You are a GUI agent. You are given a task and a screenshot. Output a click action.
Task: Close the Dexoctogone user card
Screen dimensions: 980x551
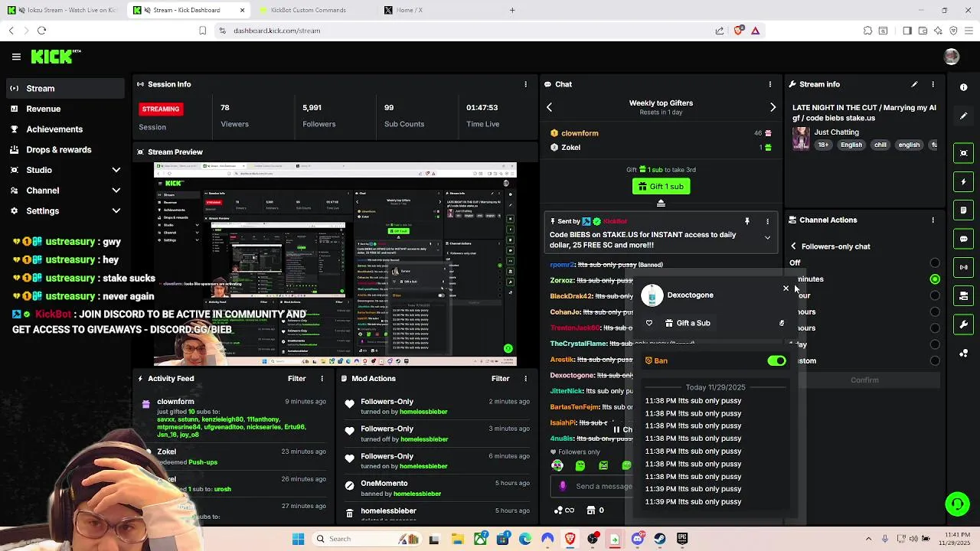[x=786, y=289]
